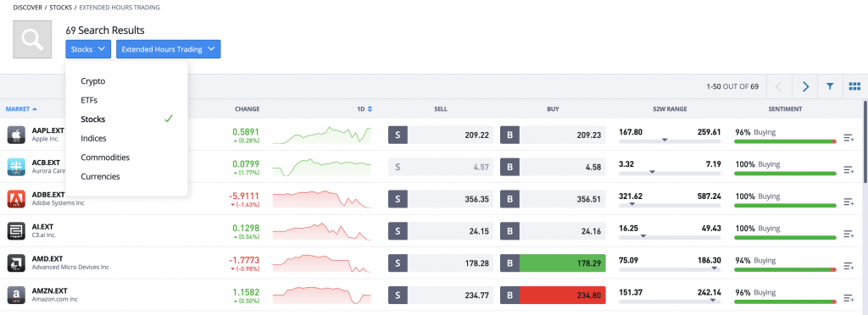This screenshot has height=315, width=868.
Task: Click the AMD.EXT market name
Action: [47, 258]
